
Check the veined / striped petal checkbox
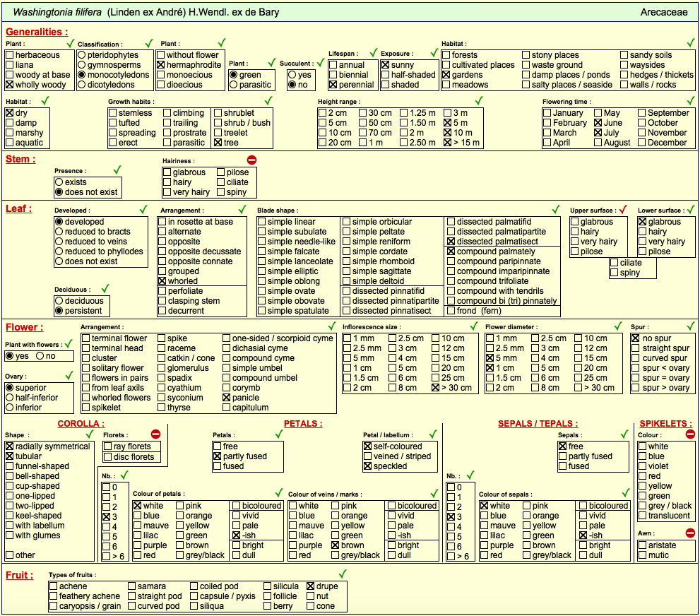point(368,456)
